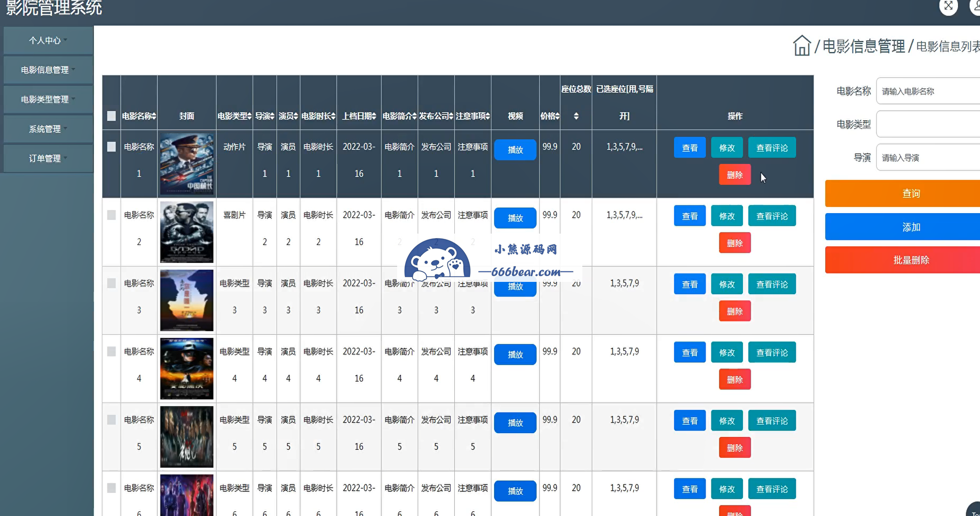Screen dimensions: 980x516
Task: Open cover thumbnail of 电影名称4
Action: (187, 368)
